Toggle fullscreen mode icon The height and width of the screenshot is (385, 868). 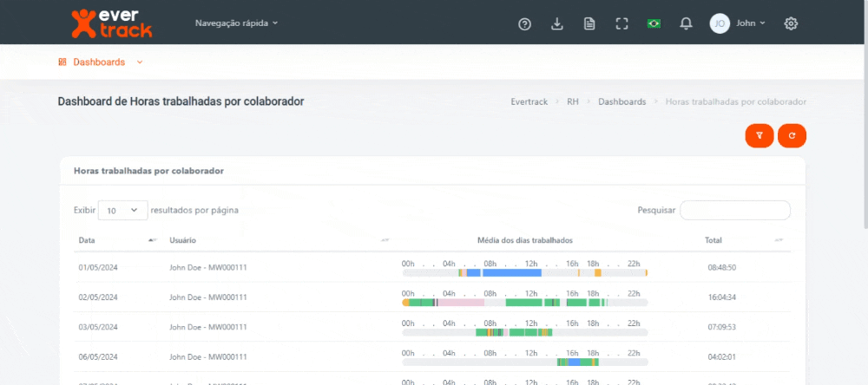pos(621,23)
